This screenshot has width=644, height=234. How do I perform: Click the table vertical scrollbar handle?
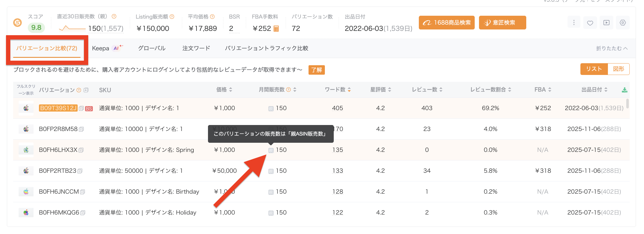[x=627, y=104]
